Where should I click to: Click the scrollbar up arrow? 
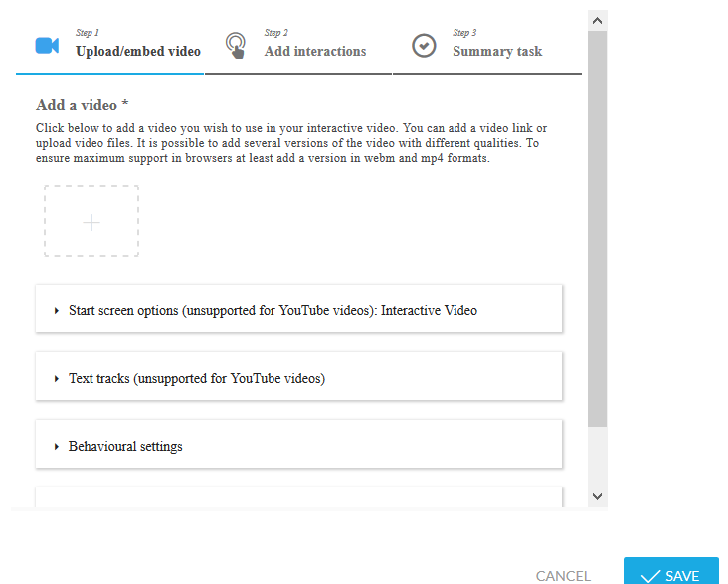pyautogui.click(x=597, y=21)
